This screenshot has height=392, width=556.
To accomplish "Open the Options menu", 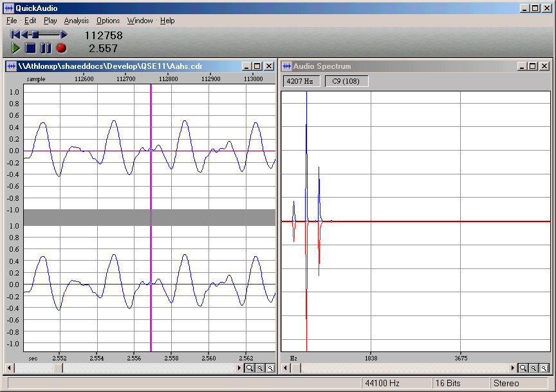I will pos(107,21).
